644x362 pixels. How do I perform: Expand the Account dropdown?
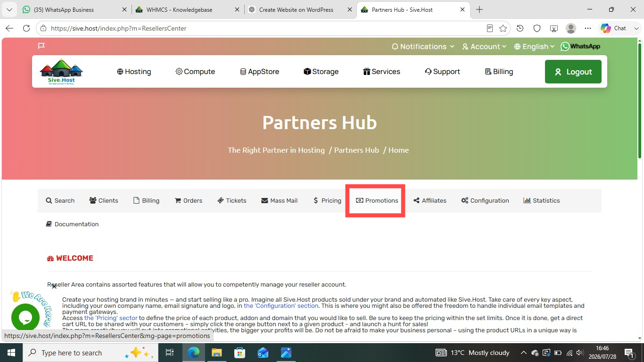point(484,47)
